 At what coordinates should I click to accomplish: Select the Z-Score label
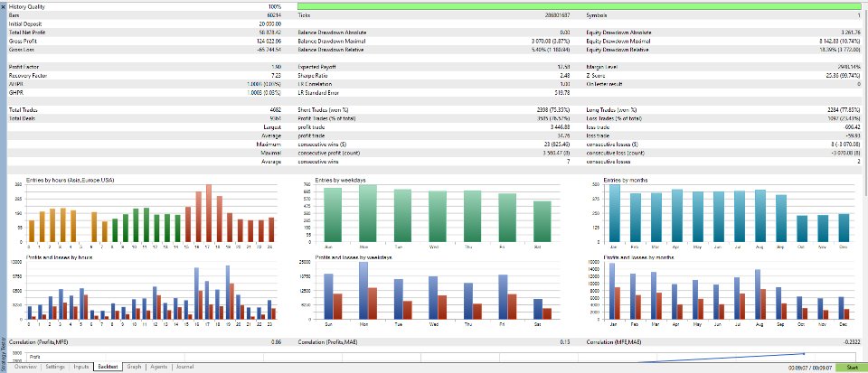(597, 76)
